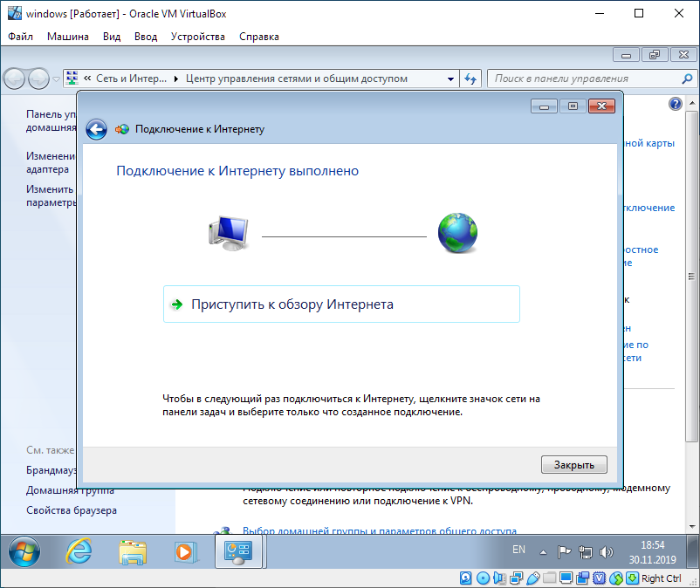Open the Справка menu
The width and height of the screenshot is (700, 588).
coord(259,37)
